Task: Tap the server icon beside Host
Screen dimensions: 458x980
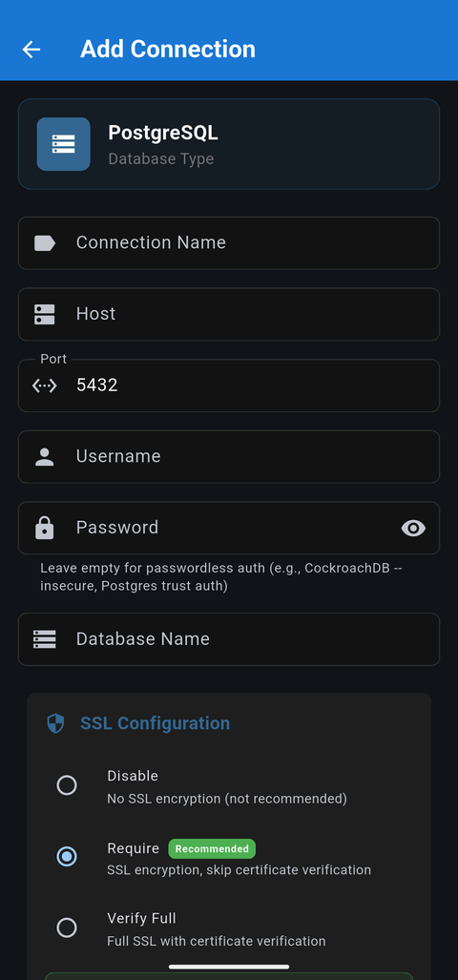Action: pos(44,314)
